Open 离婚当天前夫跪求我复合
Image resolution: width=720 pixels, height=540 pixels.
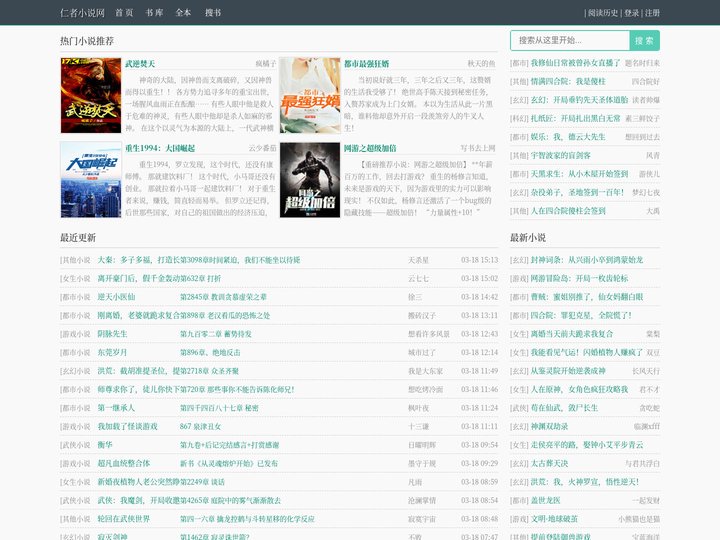pos(572,334)
